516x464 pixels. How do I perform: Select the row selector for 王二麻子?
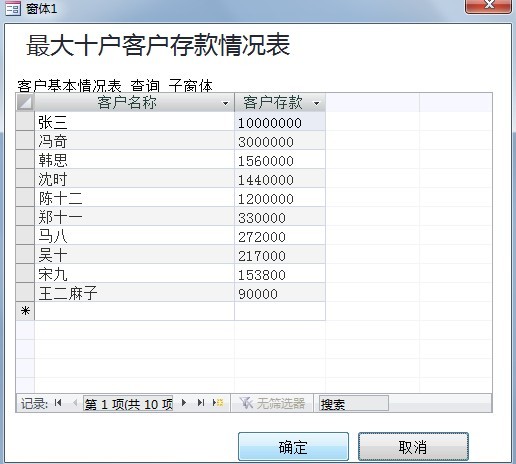coord(25,292)
